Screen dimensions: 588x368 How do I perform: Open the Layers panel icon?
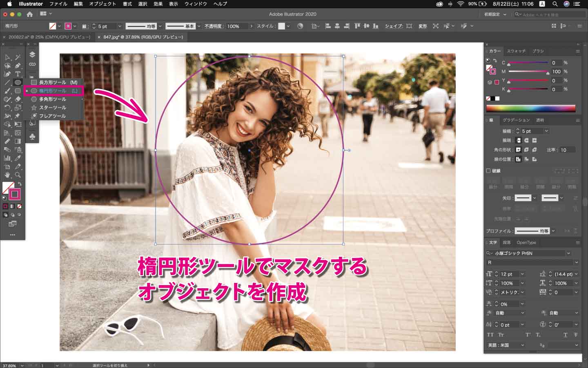click(x=32, y=54)
